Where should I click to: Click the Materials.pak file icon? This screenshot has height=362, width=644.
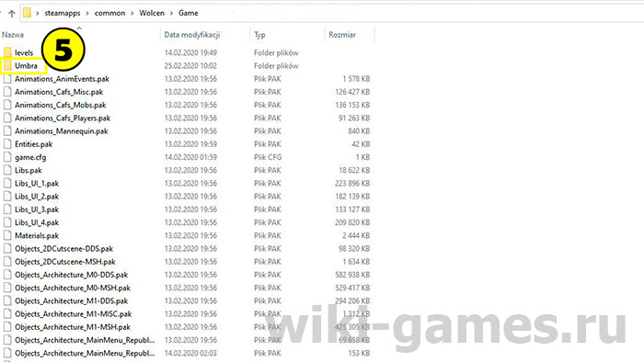[7, 235]
